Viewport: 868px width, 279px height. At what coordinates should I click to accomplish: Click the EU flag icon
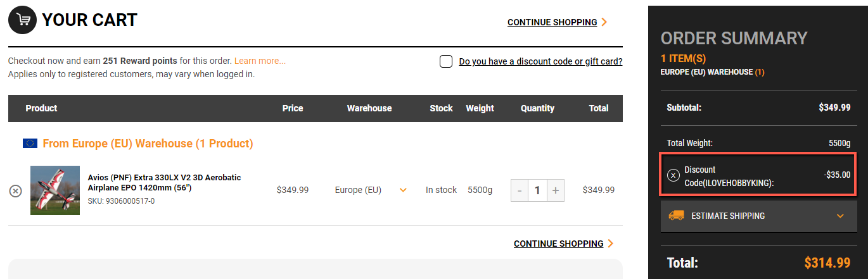(30, 144)
